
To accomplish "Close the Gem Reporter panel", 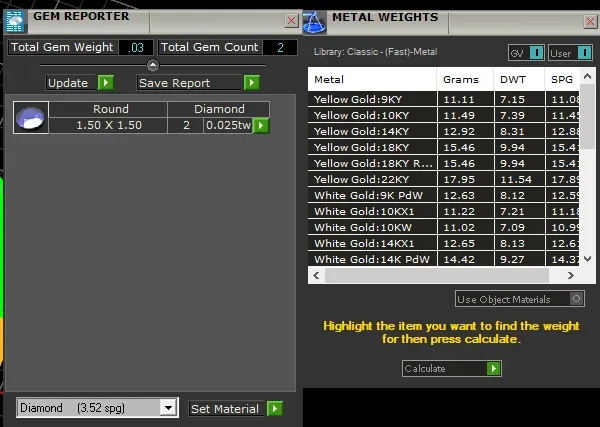I will click(x=291, y=21).
